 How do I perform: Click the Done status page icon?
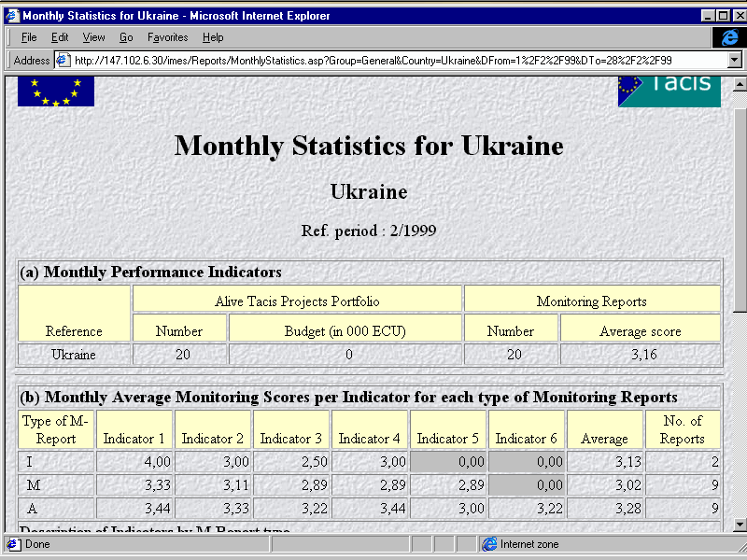pyautogui.click(x=13, y=544)
